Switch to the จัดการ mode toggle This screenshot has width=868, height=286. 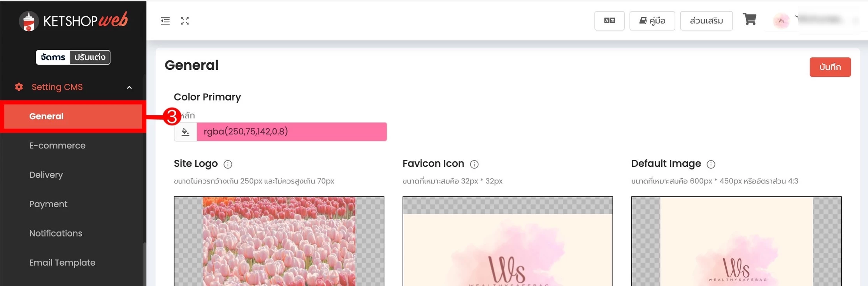(53, 57)
